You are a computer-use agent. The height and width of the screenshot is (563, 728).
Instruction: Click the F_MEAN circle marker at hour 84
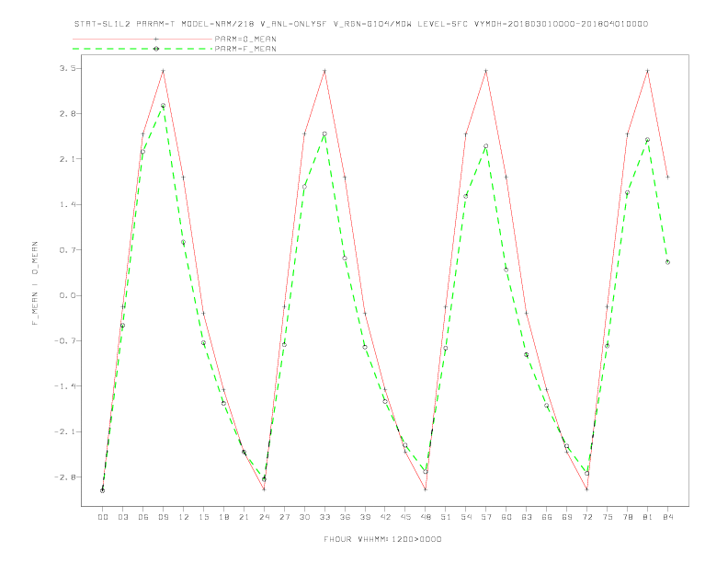(x=667, y=262)
